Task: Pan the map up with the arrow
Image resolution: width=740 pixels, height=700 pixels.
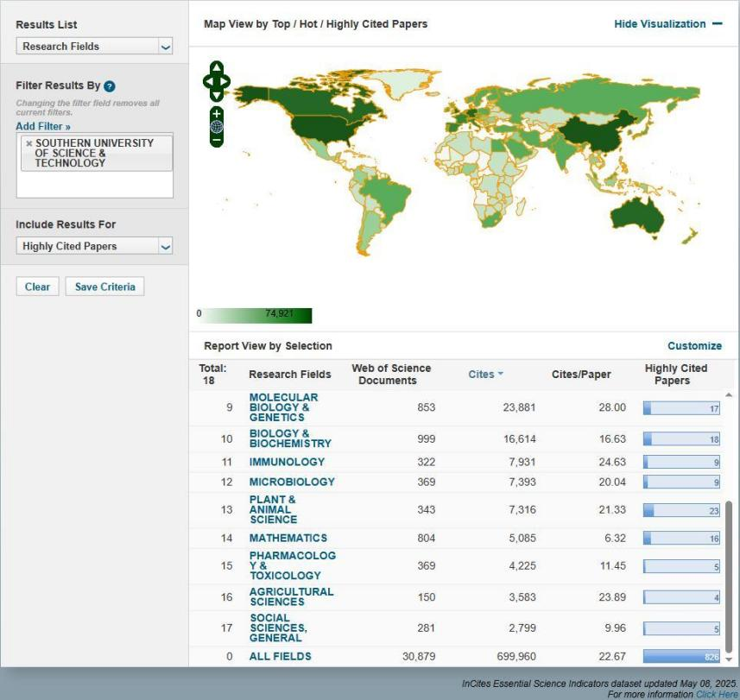Action: point(217,67)
